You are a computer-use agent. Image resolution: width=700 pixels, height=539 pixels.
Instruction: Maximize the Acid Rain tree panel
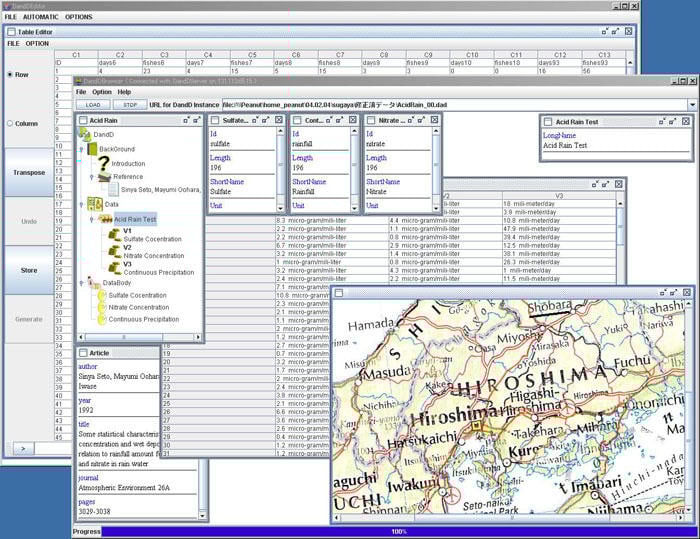click(x=196, y=121)
